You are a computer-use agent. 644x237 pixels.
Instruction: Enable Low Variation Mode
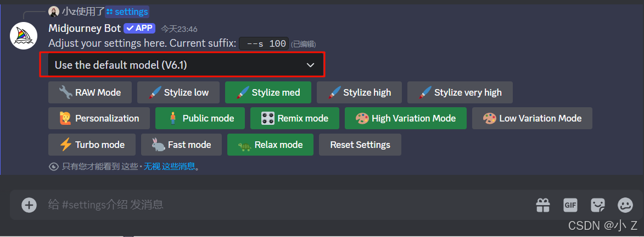(x=533, y=119)
